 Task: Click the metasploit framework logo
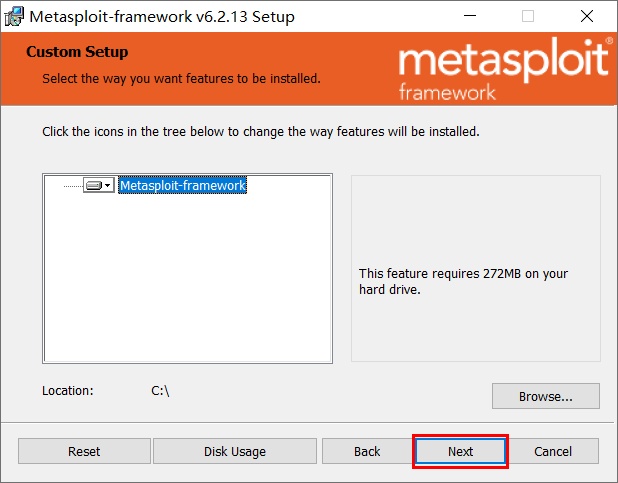506,69
